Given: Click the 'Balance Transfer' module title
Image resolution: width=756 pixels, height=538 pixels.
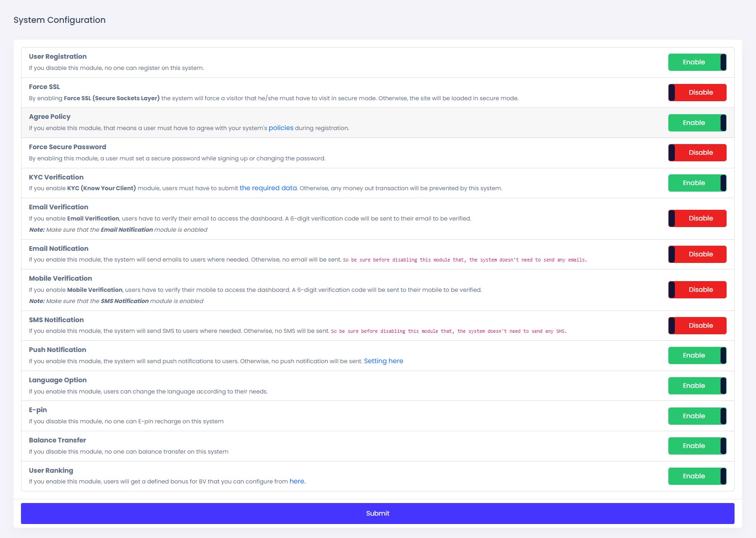Looking at the screenshot, I should (x=57, y=440).
